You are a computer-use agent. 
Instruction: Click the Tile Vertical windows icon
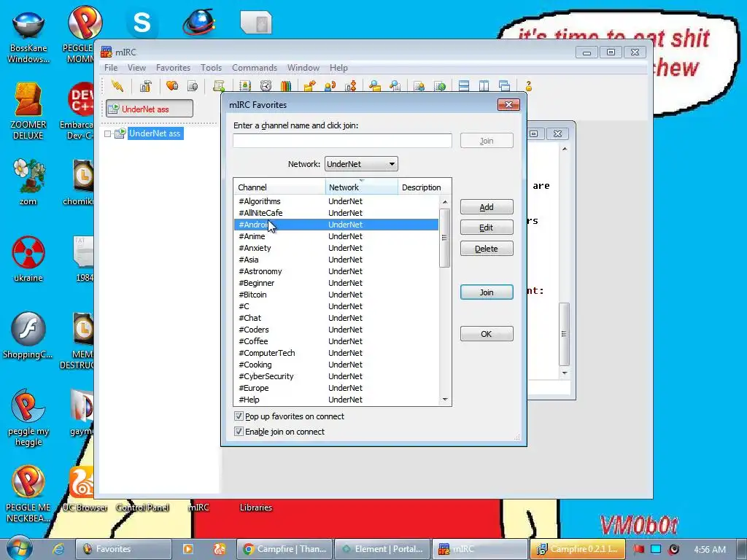[x=484, y=86]
